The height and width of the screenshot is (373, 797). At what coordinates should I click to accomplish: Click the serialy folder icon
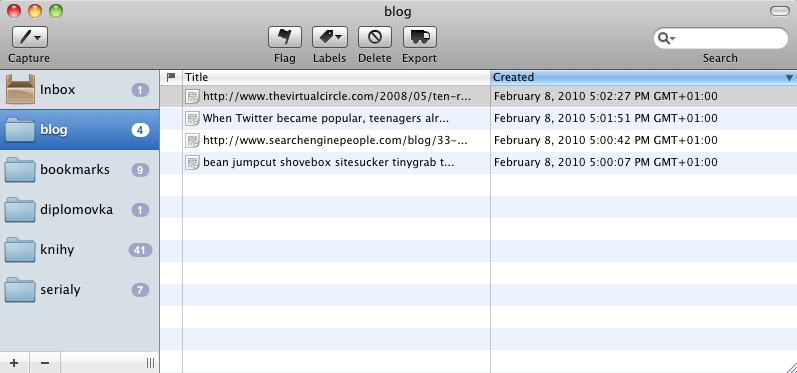pos(20,290)
